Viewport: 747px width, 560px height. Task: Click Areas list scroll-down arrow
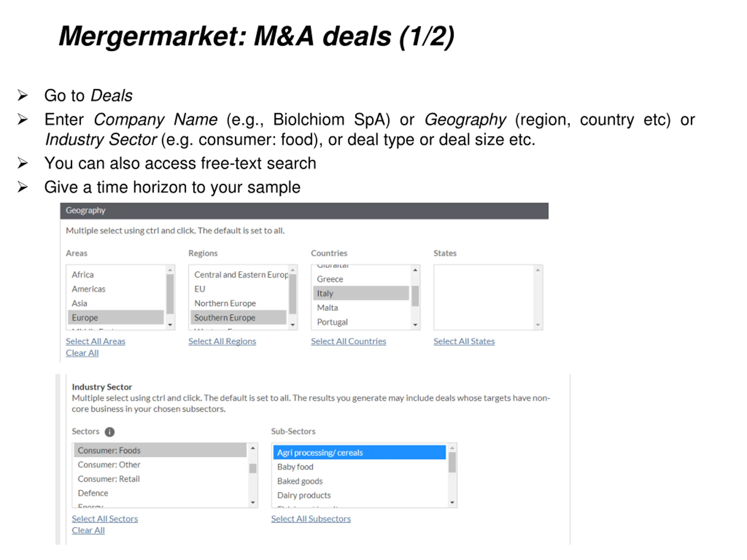point(170,325)
